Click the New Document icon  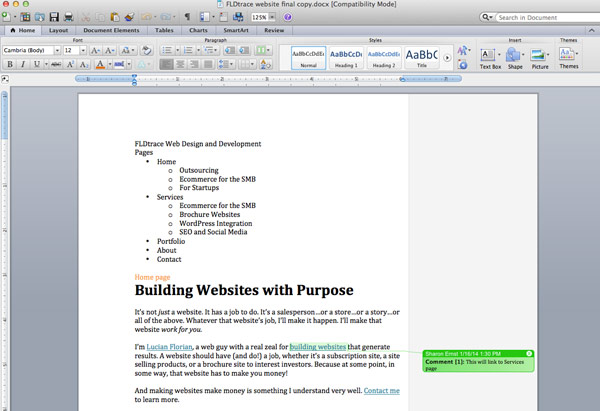pos(6,17)
